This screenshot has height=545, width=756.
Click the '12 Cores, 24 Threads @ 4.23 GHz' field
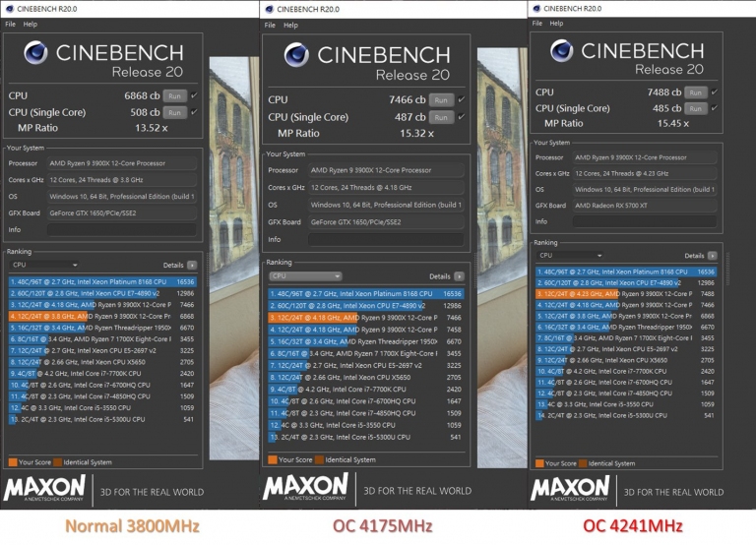[x=644, y=173]
